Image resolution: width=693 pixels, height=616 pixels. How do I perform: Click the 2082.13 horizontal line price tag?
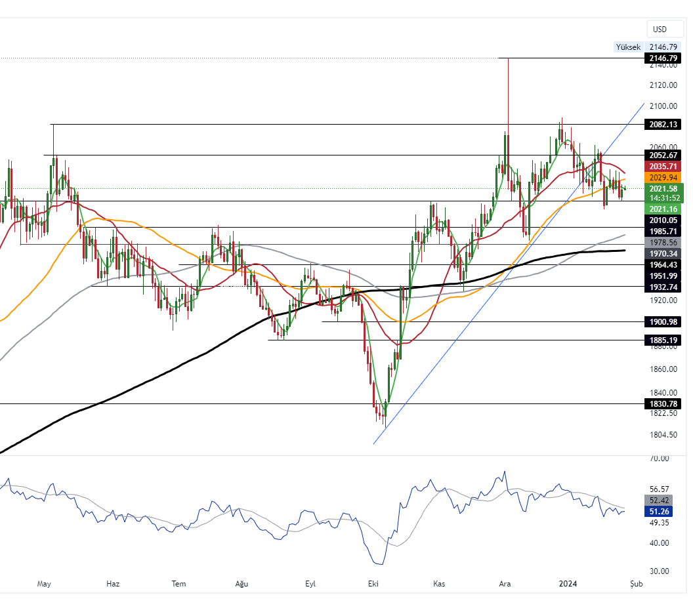click(663, 125)
